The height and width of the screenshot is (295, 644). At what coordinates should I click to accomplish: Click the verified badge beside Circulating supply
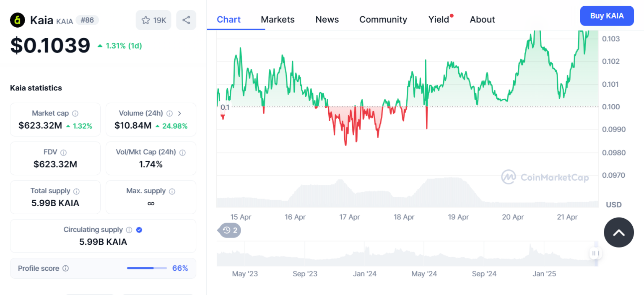[x=139, y=230]
